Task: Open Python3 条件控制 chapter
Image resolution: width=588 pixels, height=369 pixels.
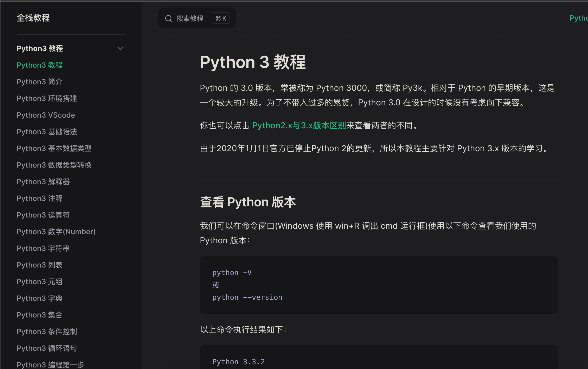Action: pyautogui.click(x=47, y=332)
